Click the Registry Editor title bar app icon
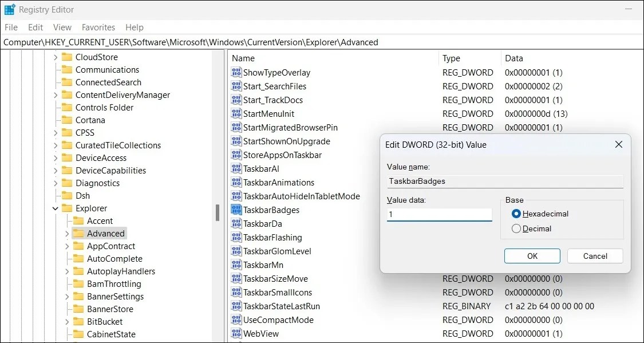The width and height of the screenshot is (644, 343). pyautogui.click(x=10, y=9)
